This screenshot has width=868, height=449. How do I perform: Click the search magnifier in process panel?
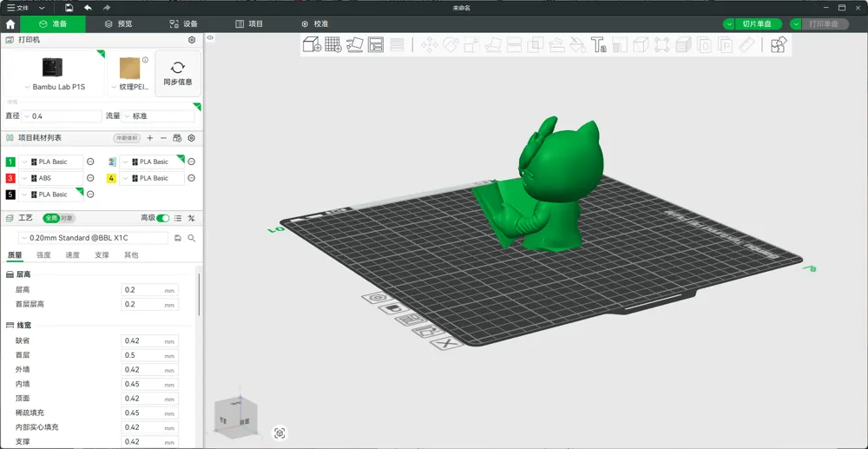point(192,238)
